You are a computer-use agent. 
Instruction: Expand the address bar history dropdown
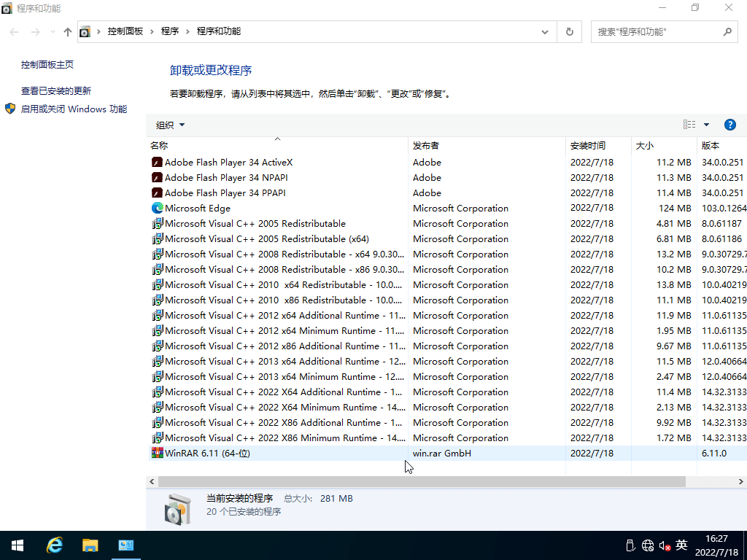545,32
